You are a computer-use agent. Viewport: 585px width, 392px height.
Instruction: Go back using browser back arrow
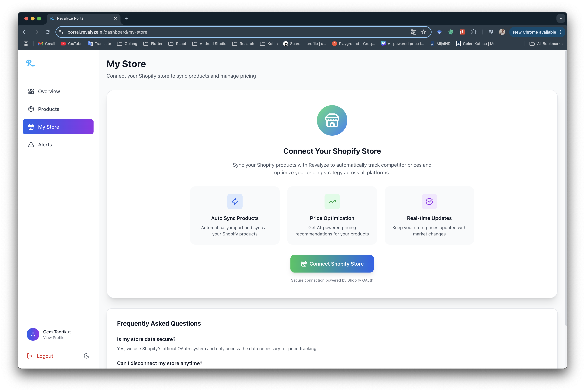point(25,32)
